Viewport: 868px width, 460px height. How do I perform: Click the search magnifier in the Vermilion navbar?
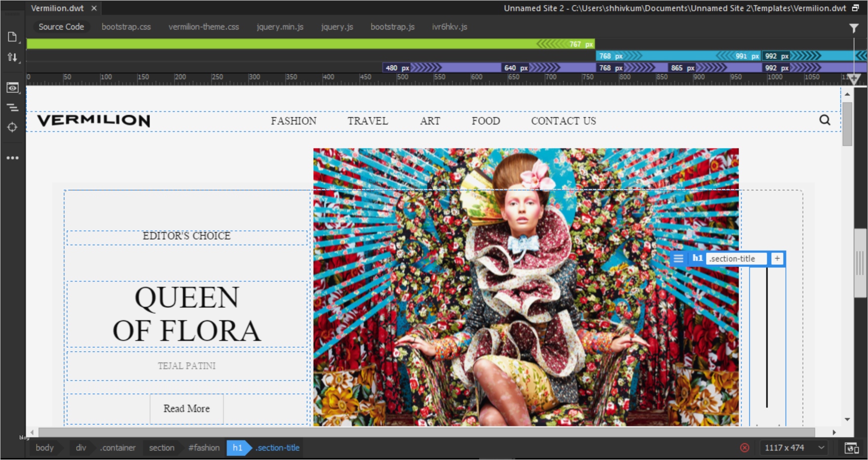click(x=825, y=121)
